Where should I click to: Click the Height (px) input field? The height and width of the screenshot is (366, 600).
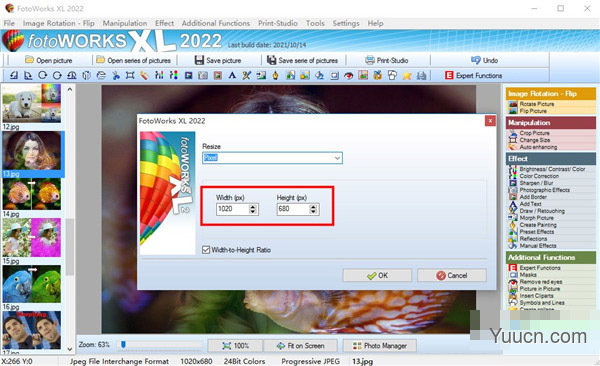(293, 209)
